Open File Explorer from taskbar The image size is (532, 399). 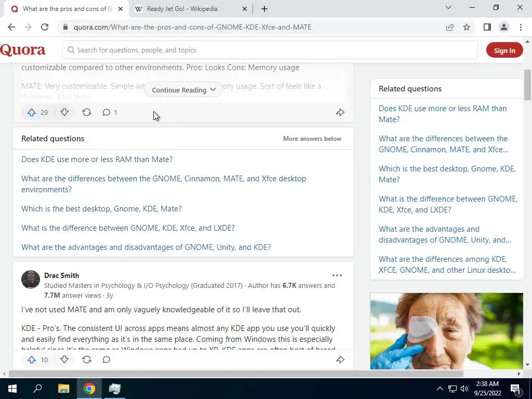[x=63, y=389]
